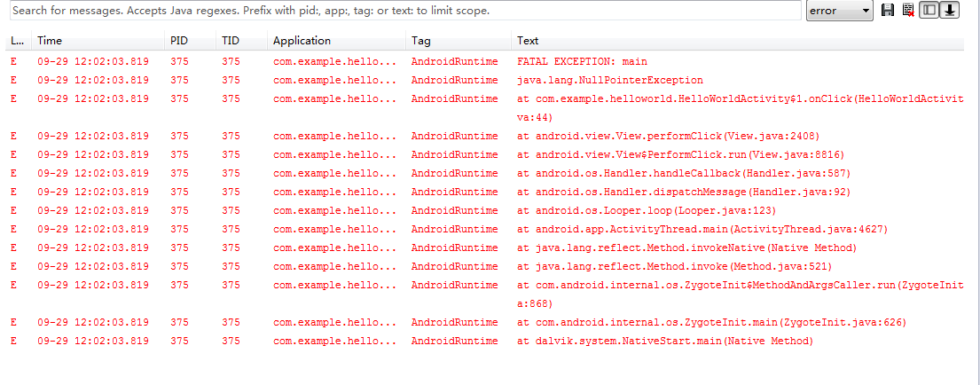Toggle the saved filters view panel icon
The height and width of the screenshot is (385, 980).
click(929, 10)
